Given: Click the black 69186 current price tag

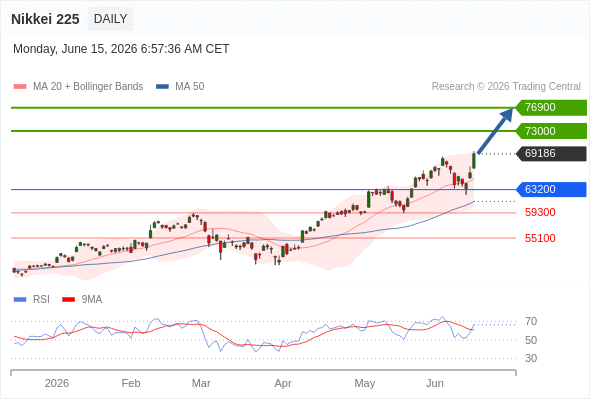Looking at the screenshot, I should [551, 154].
